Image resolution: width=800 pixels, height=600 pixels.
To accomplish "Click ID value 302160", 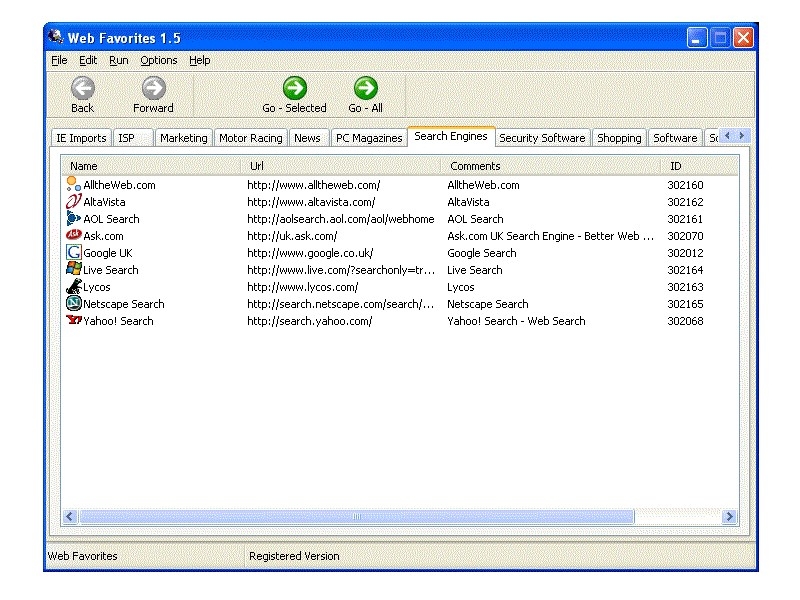I will [x=685, y=185].
